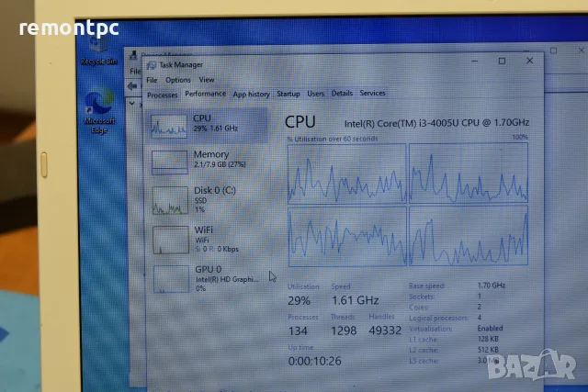
Task: Go to the Startup tab
Action: 288,94
